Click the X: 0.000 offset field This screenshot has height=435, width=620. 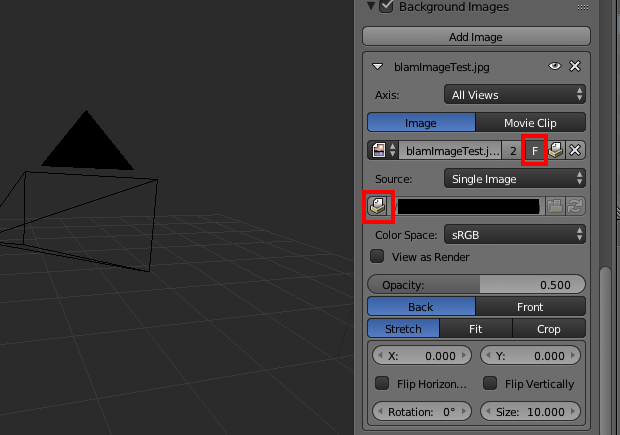(x=422, y=356)
